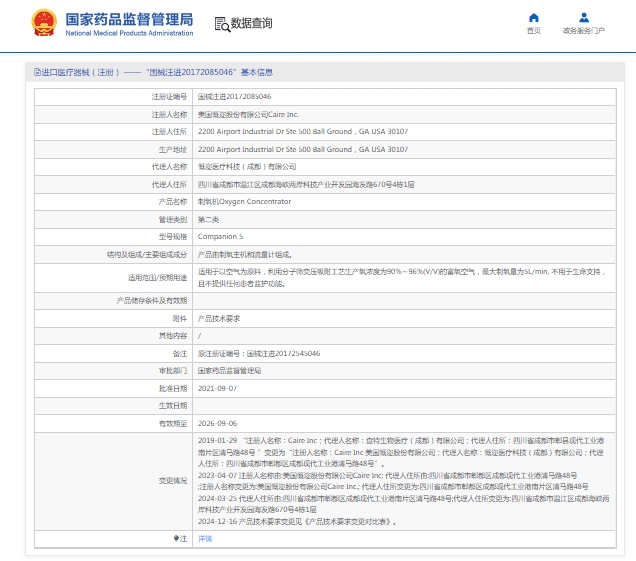Click the 数据查询 search document icon
The image size is (636, 561).
point(221,23)
